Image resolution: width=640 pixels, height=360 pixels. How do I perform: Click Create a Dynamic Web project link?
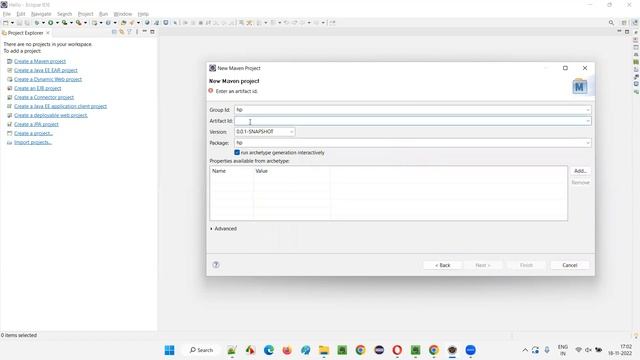pos(48,79)
